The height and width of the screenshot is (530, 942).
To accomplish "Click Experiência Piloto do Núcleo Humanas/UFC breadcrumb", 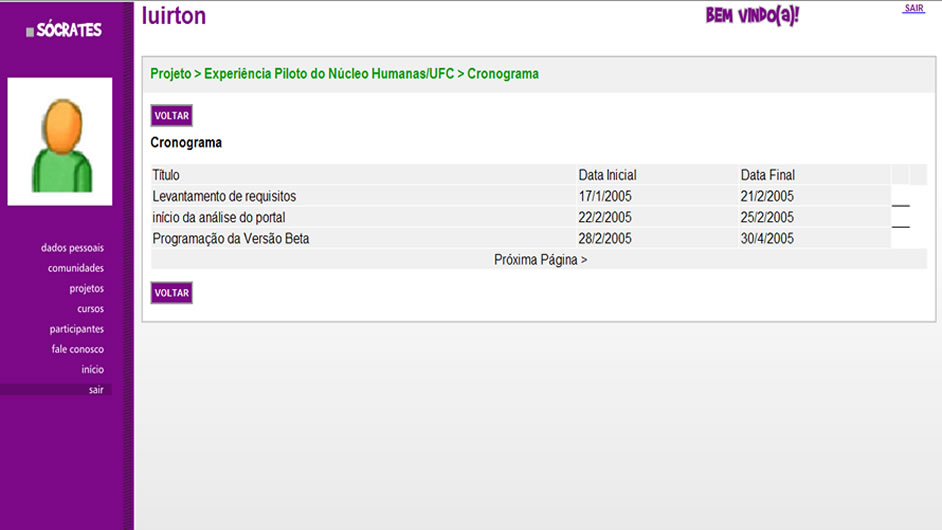I will tap(330, 74).
